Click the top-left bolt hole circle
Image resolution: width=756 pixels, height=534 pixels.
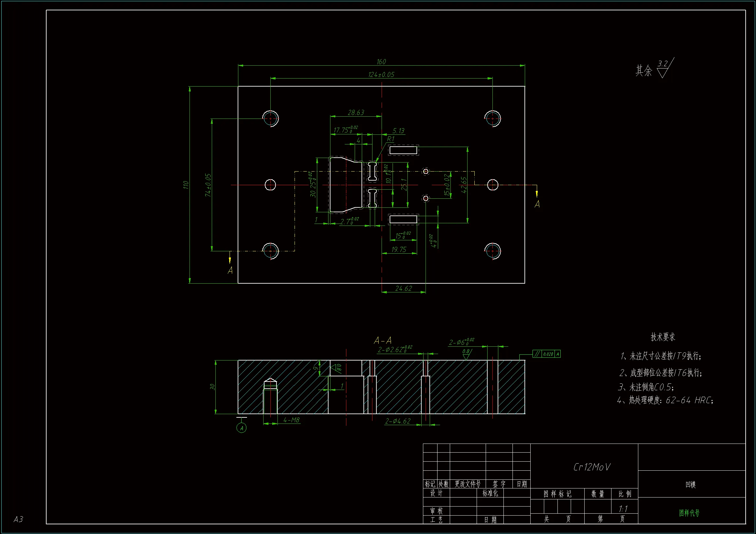[x=270, y=119]
